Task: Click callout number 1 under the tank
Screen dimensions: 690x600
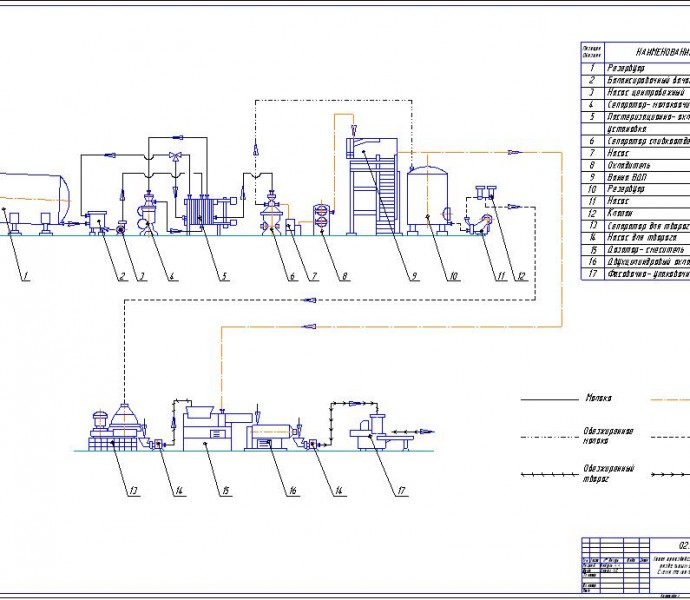Action: [26, 276]
